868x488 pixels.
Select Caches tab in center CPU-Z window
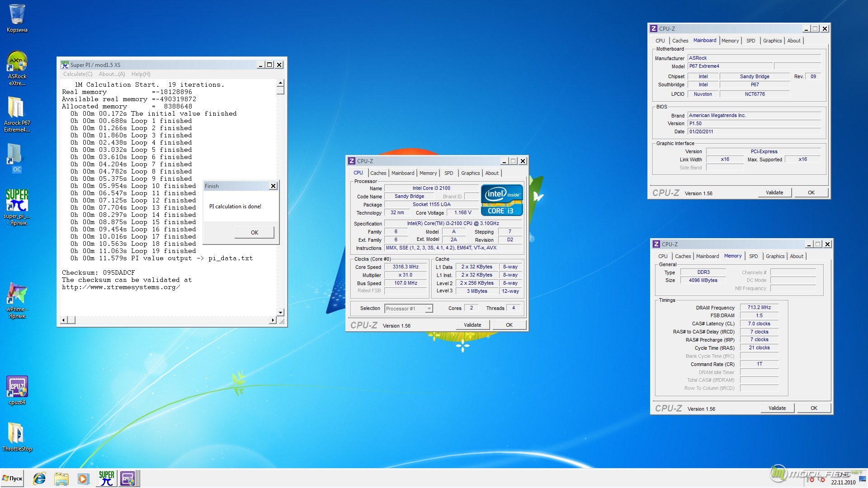[378, 173]
